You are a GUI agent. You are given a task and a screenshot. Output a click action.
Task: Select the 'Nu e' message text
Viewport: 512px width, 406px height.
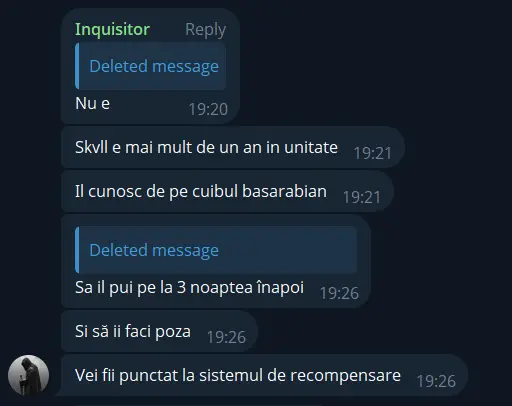[x=93, y=103]
